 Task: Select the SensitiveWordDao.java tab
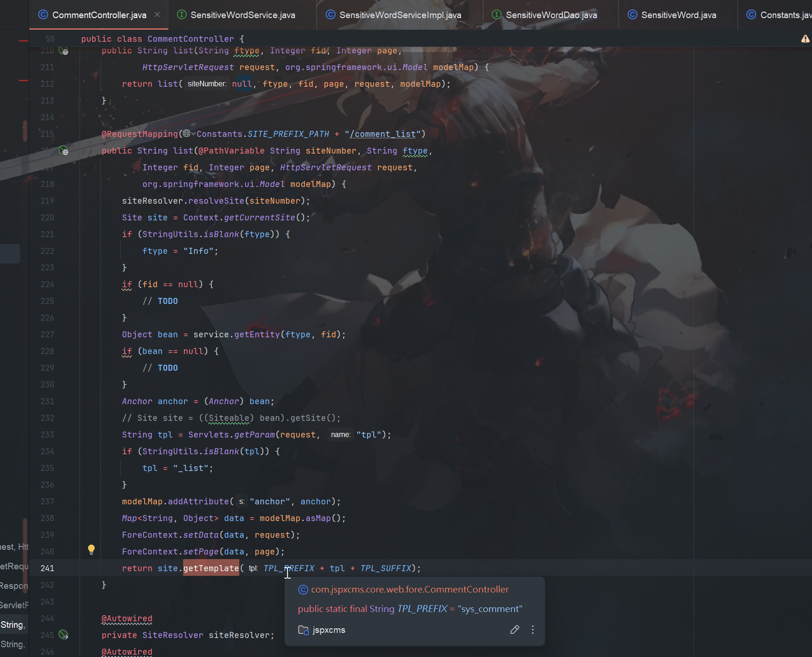click(x=551, y=15)
